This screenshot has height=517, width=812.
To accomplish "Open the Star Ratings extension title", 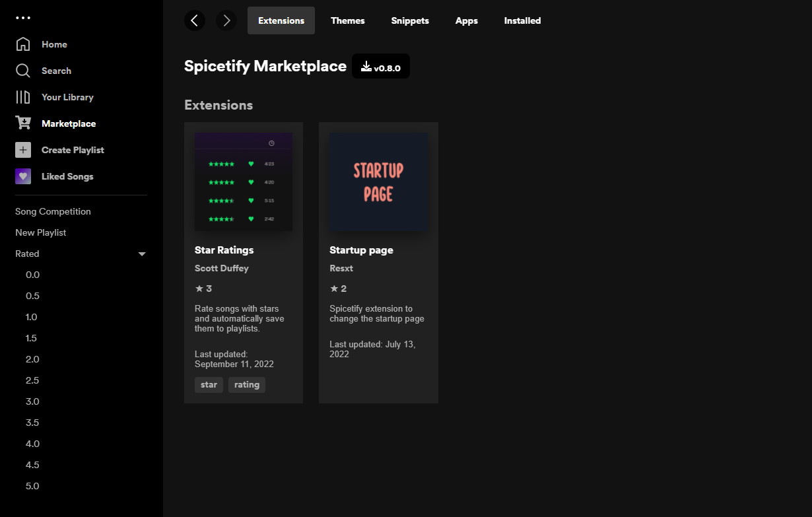I will point(224,250).
